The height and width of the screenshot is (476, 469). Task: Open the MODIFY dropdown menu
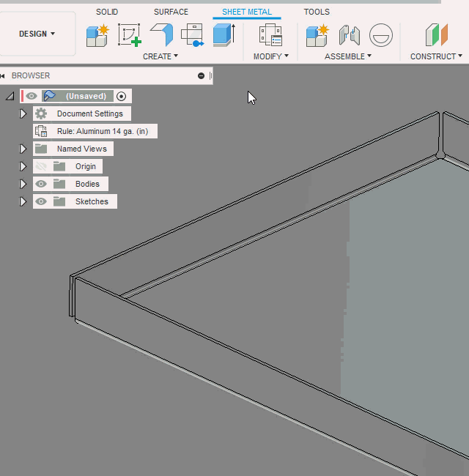point(270,56)
